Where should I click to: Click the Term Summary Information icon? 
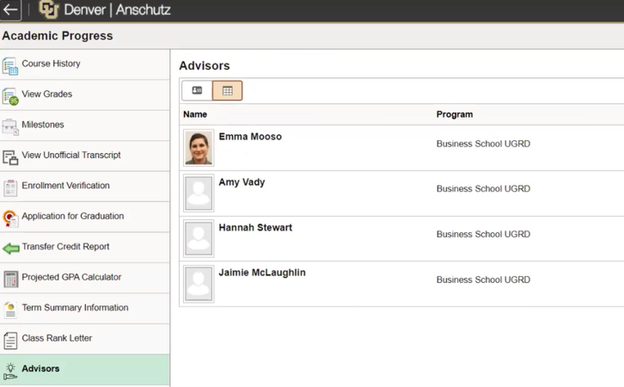pyautogui.click(x=10, y=310)
